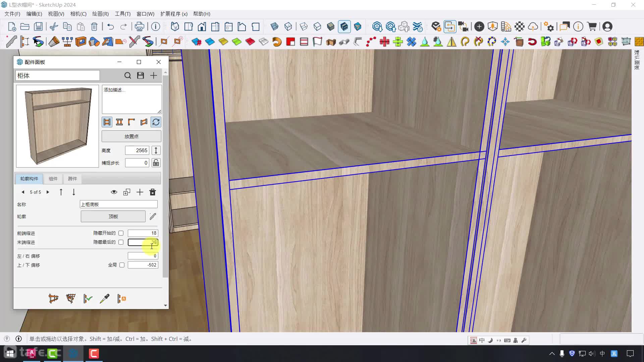Click the 放置点 button
Screen dimensions: 644x362
[x=131, y=136]
